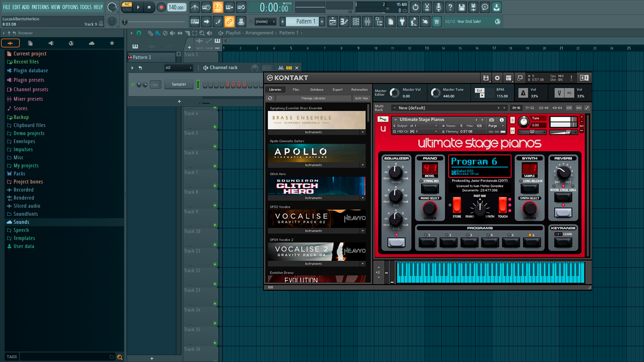Viewport: 644px width, 362px height.
Task: Click the 140.000 tempo field
Action: click(177, 8)
